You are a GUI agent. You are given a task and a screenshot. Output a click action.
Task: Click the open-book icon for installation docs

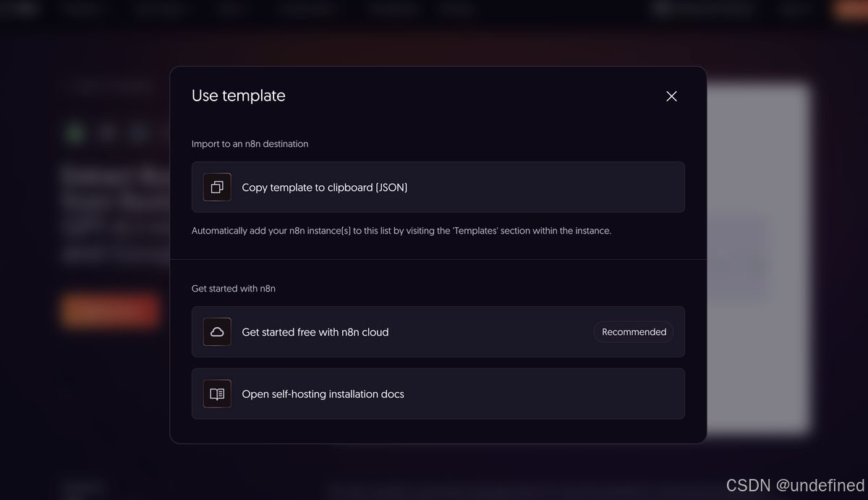(x=216, y=394)
